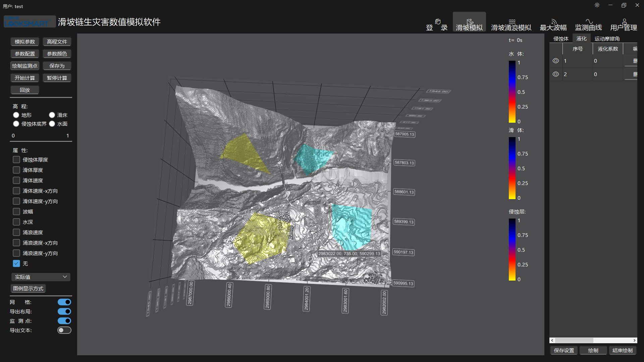Toggle the sun theme icon in title bar
The width and height of the screenshot is (644, 362).
(x=597, y=5)
